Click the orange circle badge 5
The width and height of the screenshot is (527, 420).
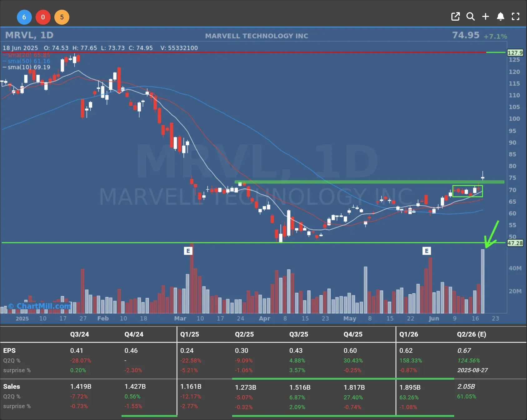pyautogui.click(x=62, y=17)
